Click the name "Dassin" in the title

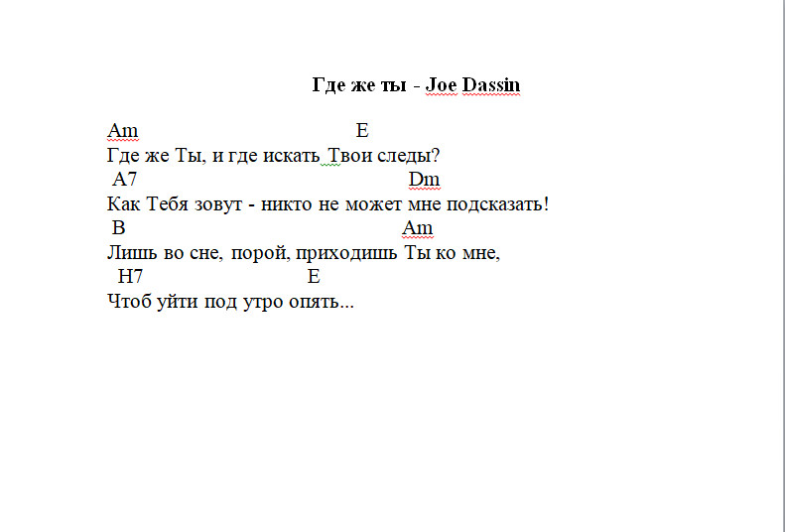pos(487,85)
